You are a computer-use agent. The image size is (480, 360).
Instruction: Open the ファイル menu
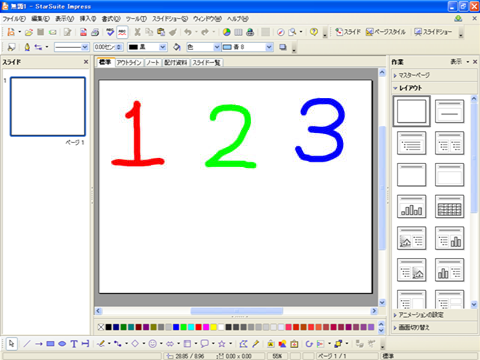[14, 19]
